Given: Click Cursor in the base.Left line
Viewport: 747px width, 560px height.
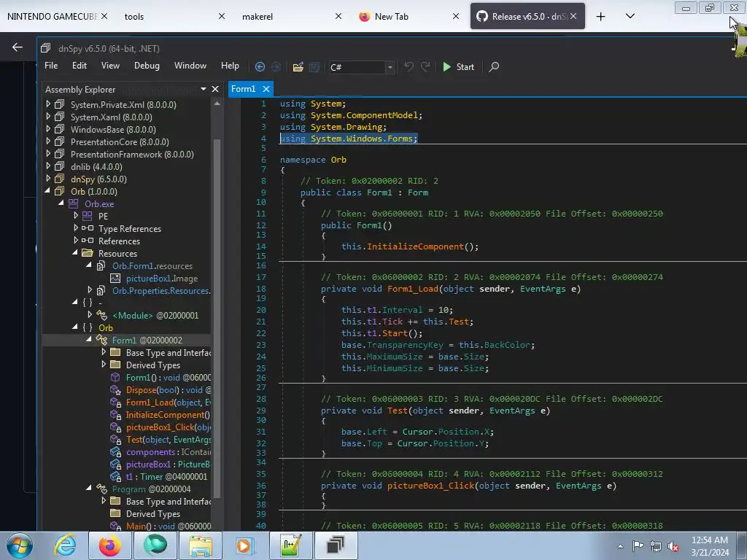Looking at the screenshot, I should click(418, 432).
